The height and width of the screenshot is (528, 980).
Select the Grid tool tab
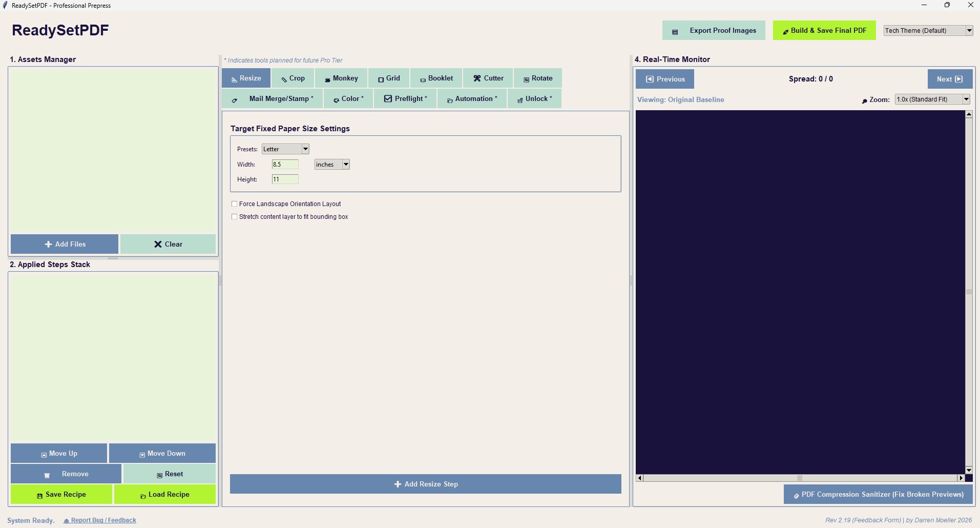389,78
